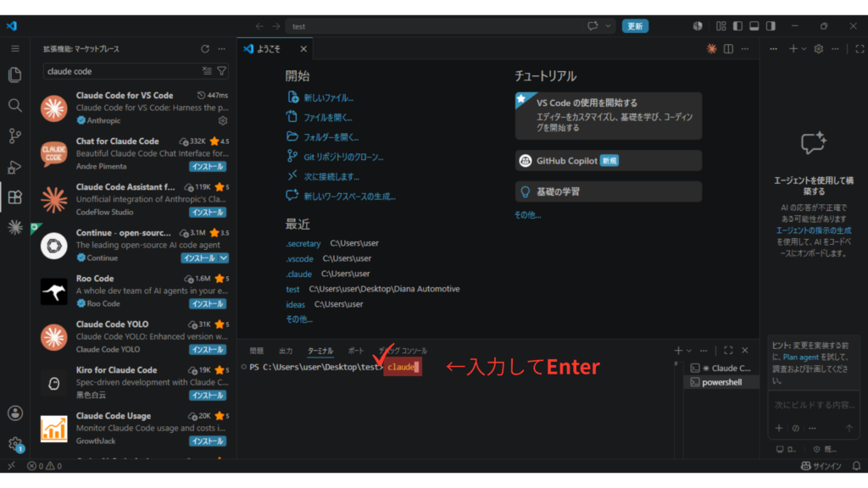The height and width of the screenshot is (488, 868).
Task: Select the Claude C... terminal entry
Action: [x=722, y=368]
